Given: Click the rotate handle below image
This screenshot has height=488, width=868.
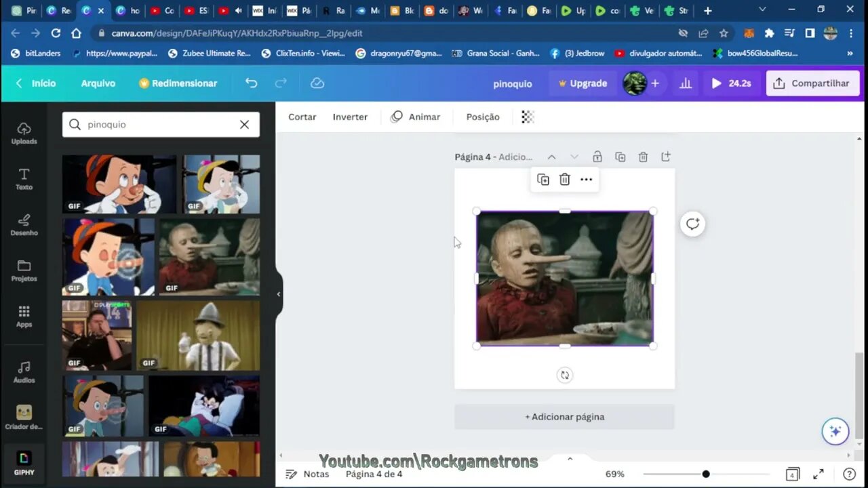Looking at the screenshot, I should click(x=565, y=375).
